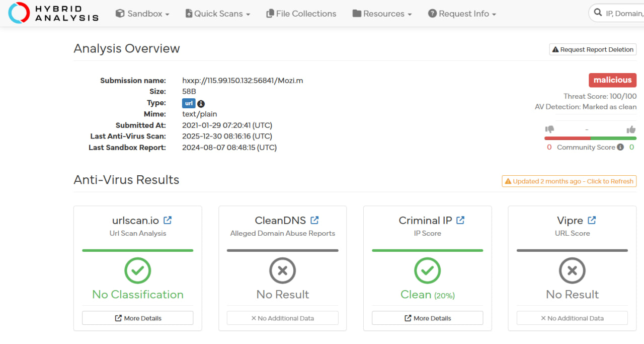Open Criminal IP external link icon
Image resolution: width=644 pixels, height=344 pixels.
click(x=460, y=220)
